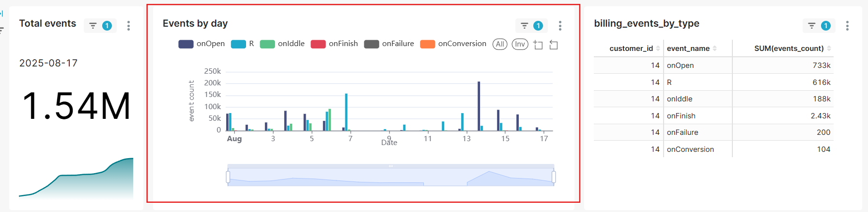Screen dimensions: 868x212
Task: Click the Total events chart title
Action: (x=47, y=23)
